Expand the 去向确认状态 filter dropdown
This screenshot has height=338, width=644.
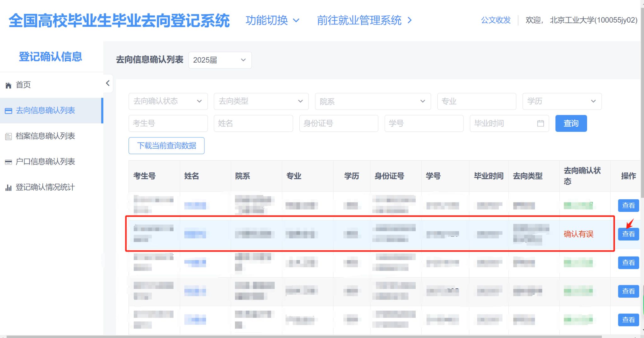click(168, 101)
